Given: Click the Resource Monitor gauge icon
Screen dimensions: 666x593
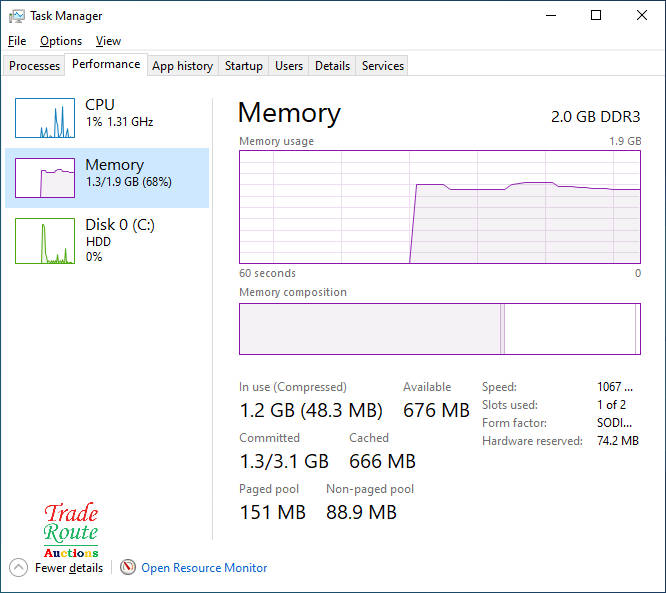Looking at the screenshot, I should [128, 568].
